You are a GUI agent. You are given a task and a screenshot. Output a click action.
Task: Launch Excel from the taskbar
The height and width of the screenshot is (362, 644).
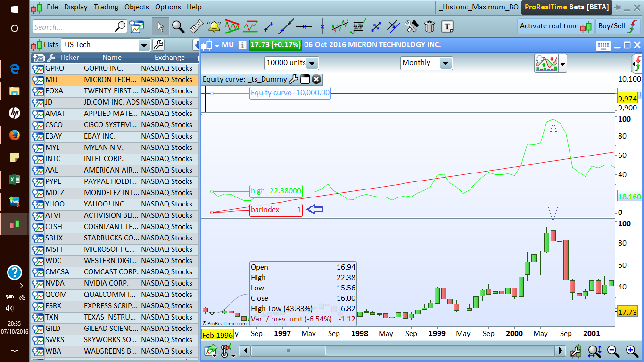point(15,180)
